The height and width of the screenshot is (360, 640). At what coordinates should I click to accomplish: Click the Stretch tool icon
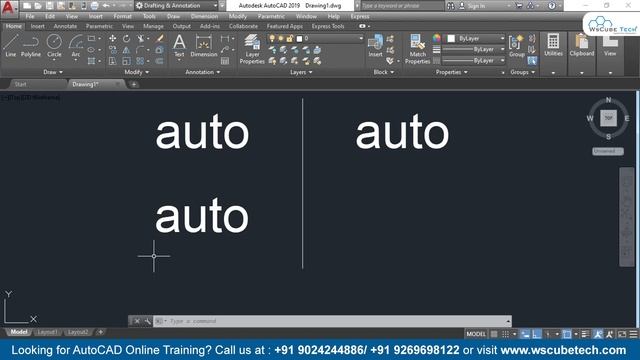pos(112,61)
